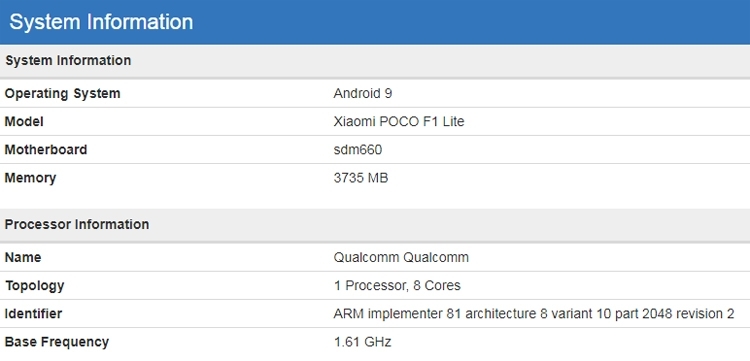Select the Operating System row label
The width and height of the screenshot is (750, 361).
(x=63, y=93)
